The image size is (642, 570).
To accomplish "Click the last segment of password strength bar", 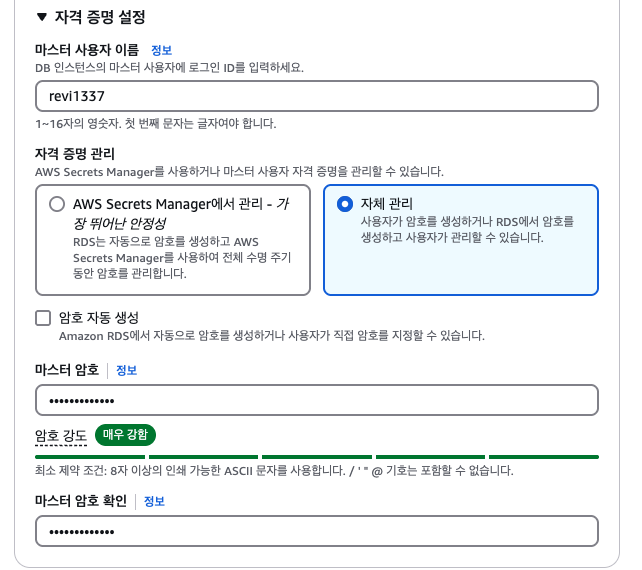I will [544, 457].
